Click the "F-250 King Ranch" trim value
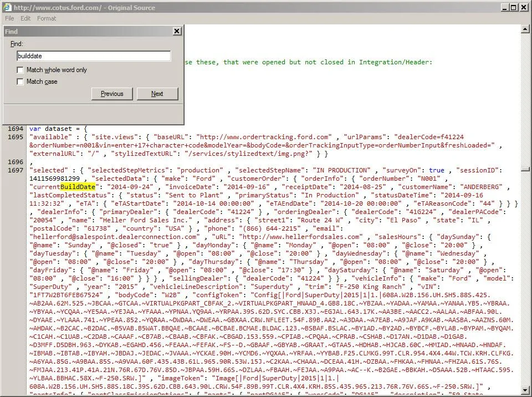The width and height of the screenshot is (532, 397). (x=371, y=287)
